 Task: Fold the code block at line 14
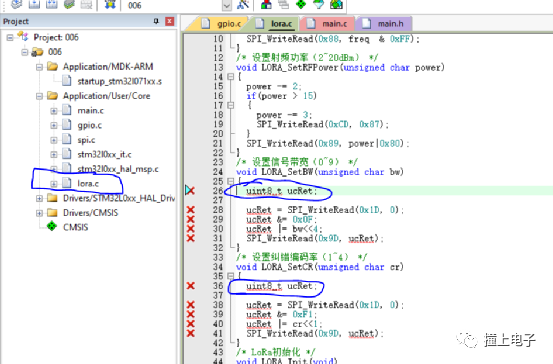tap(231, 77)
